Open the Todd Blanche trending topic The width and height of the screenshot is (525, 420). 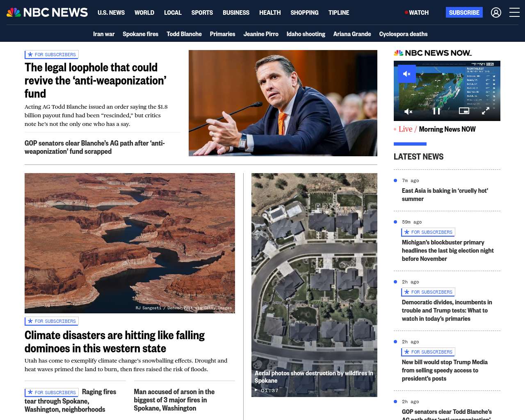coord(184,34)
